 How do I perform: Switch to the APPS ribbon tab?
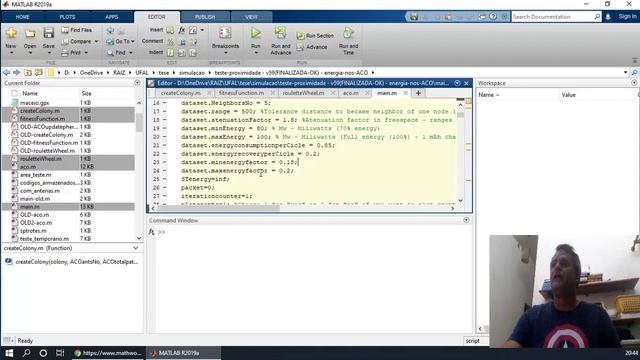click(x=111, y=17)
